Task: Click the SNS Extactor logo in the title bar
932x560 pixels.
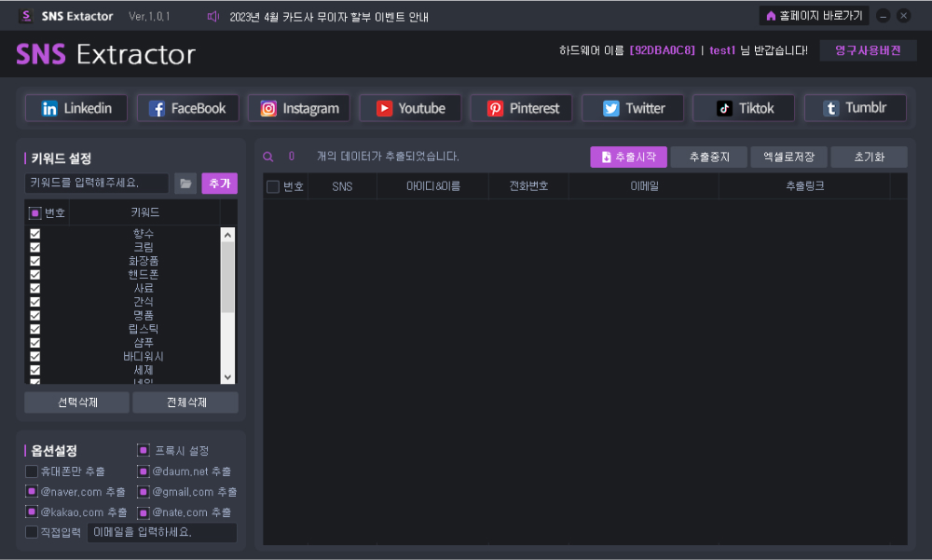Action: click(x=25, y=16)
